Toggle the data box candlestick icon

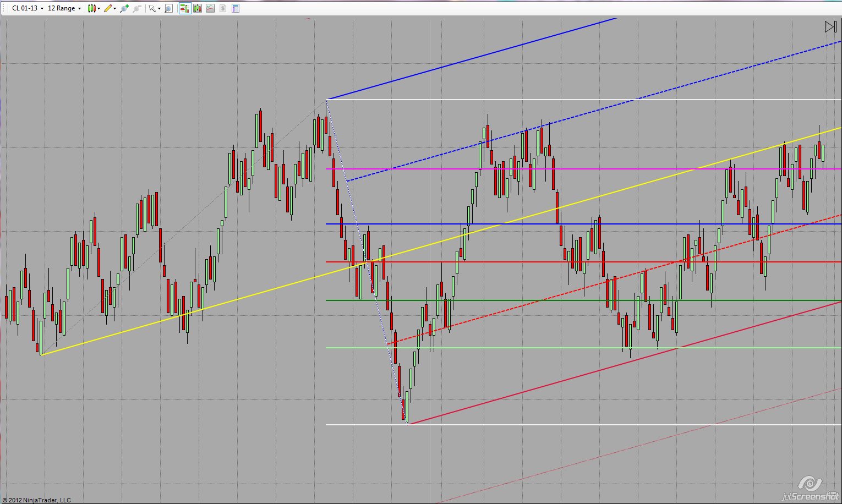[198, 8]
